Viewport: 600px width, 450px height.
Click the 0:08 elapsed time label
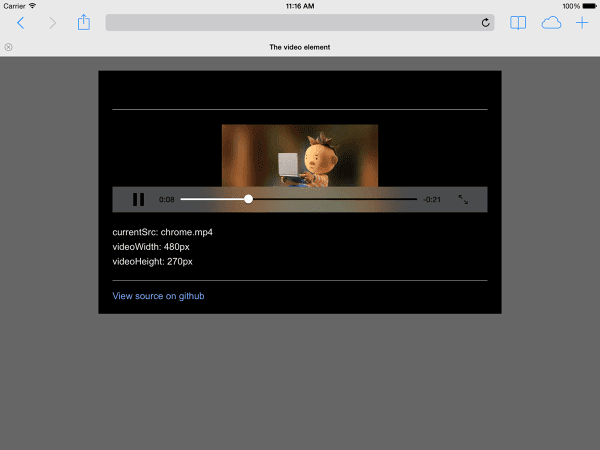pyautogui.click(x=166, y=199)
